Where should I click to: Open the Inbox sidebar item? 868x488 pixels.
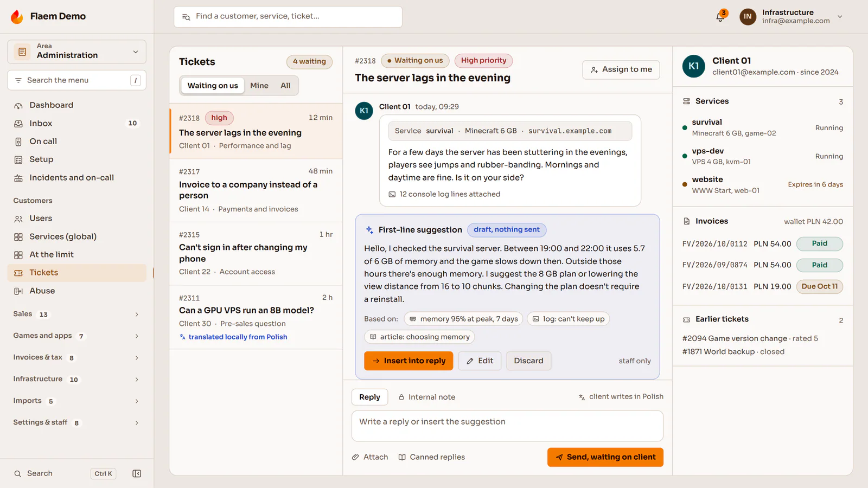tap(77, 123)
